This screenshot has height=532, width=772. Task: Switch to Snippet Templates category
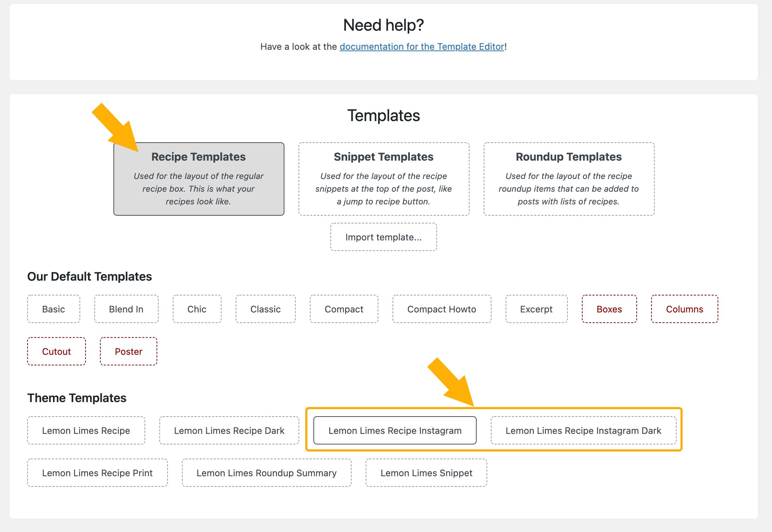[384, 179]
